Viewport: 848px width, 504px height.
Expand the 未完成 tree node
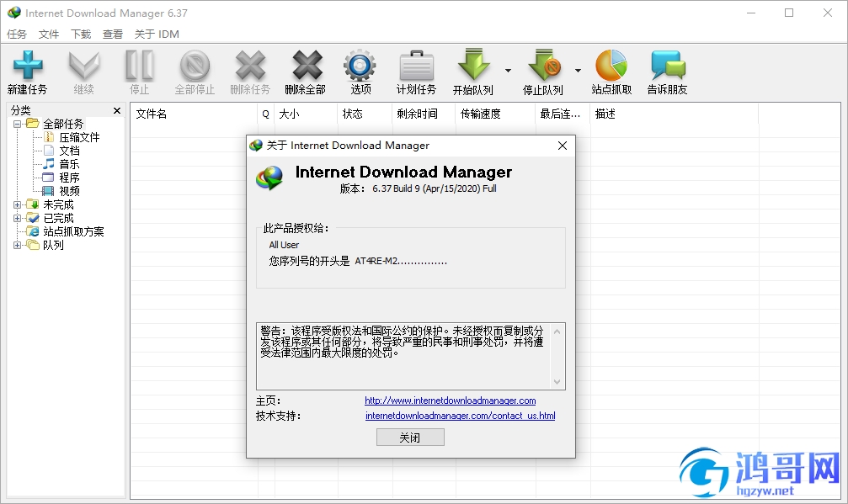point(18,204)
